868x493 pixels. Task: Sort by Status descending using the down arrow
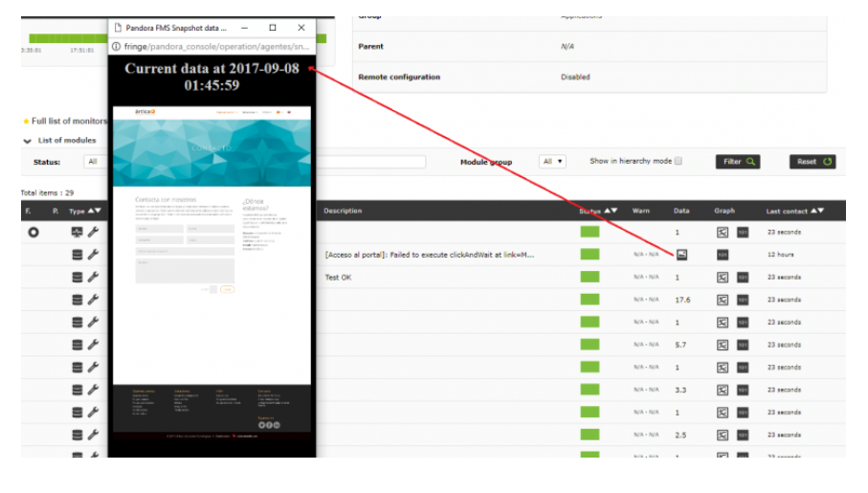coord(613,211)
